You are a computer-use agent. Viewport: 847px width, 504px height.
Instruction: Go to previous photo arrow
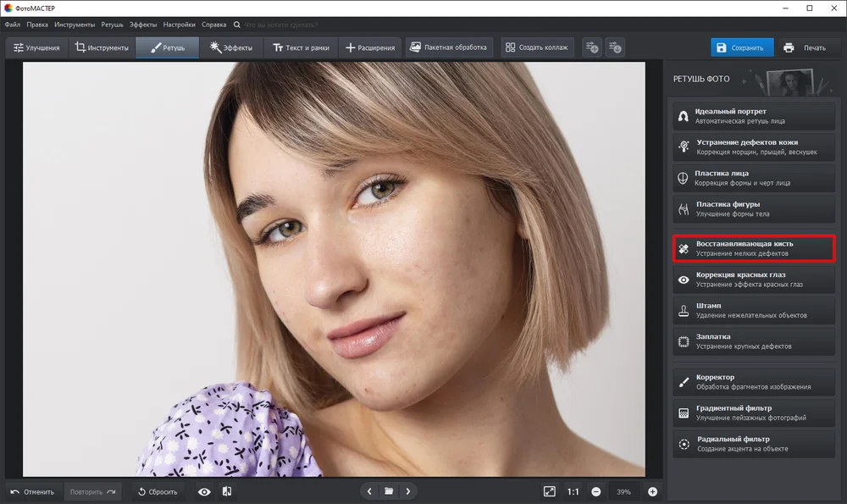[x=369, y=491]
